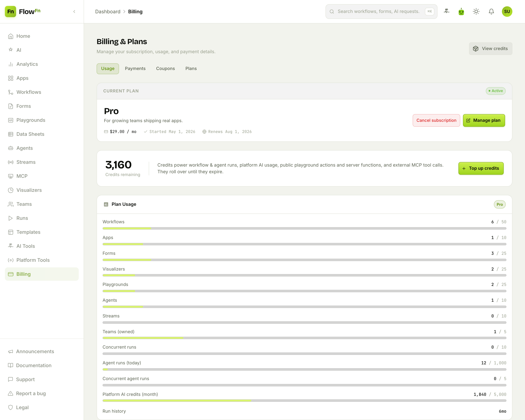The height and width of the screenshot is (420, 525).
Task: Click the Active status badge
Action: [496, 91]
